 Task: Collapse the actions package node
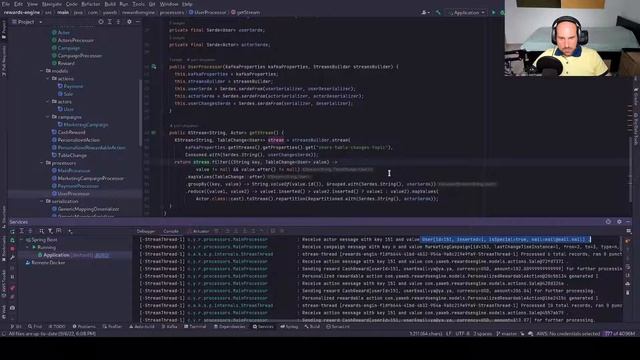coord(48,78)
